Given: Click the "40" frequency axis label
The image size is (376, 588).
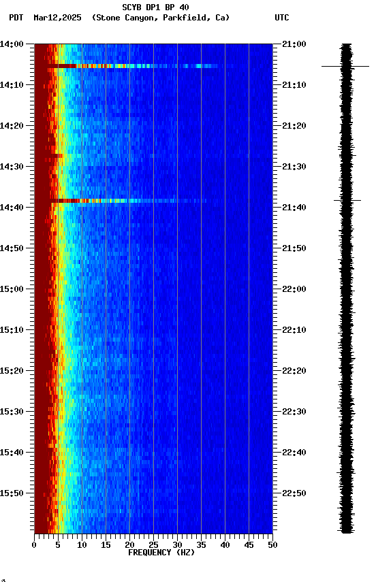Looking at the screenshot, I should click(225, 545).
